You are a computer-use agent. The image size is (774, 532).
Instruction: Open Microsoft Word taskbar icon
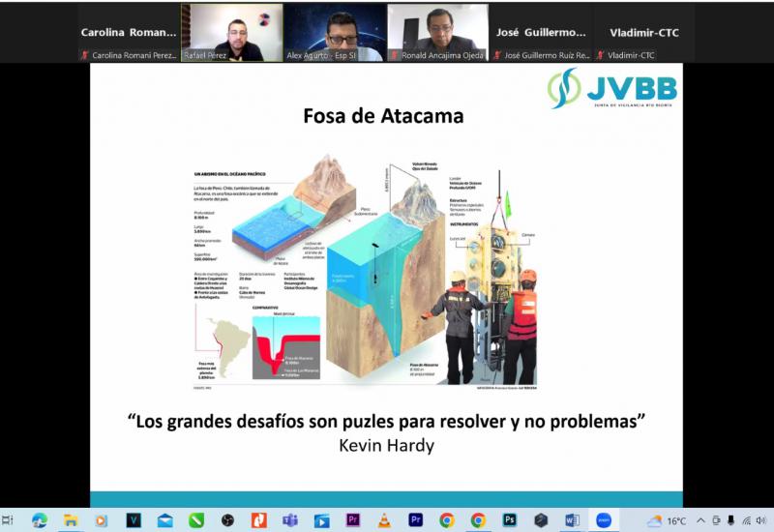pyautogui.click(x=572, y=520)
